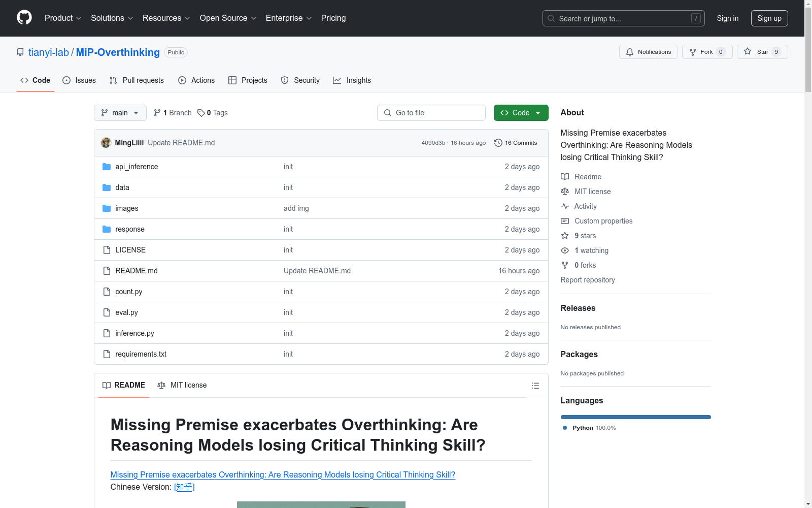Click the inference.py file icon
This screenshot has width=812, height=508.
coord(107,333)
